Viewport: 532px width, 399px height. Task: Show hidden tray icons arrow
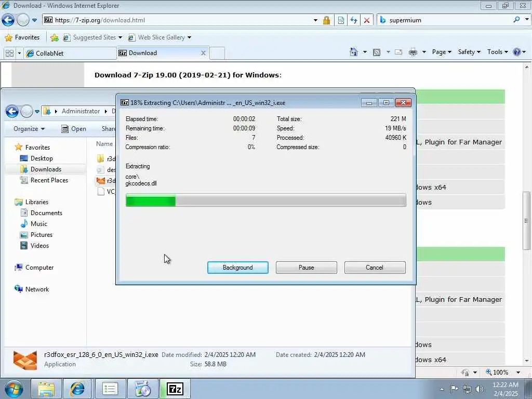tap(442, 389)
